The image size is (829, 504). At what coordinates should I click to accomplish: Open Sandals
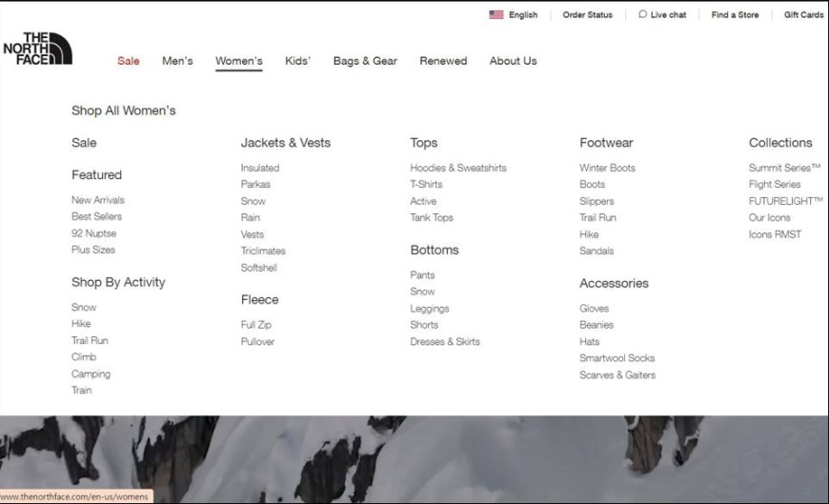(x=596, y=251)
